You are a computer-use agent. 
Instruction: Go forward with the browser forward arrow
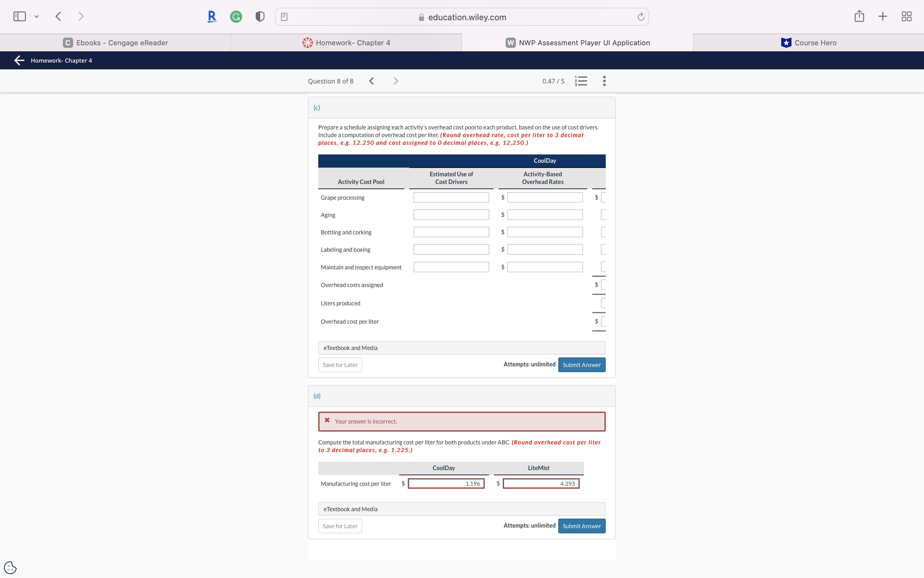(x=81, y=16)
